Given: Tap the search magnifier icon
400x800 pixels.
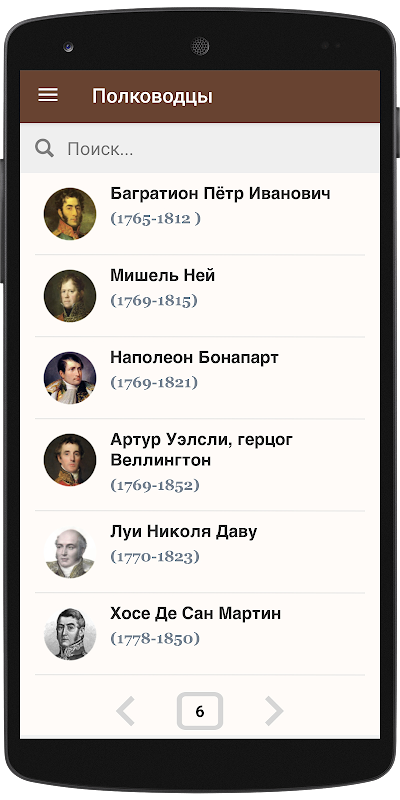Looking at the screenshot, I should click(x=44, y=148).
